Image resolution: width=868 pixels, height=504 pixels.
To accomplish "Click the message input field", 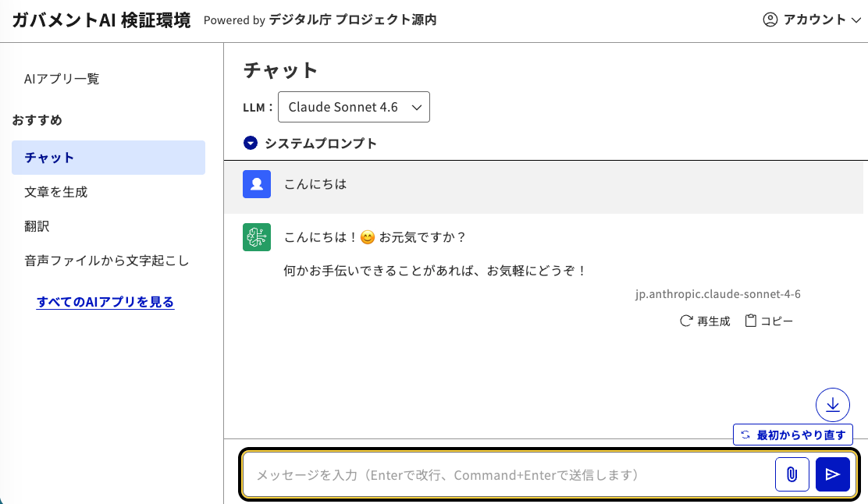I will click(x=507, y=474).
